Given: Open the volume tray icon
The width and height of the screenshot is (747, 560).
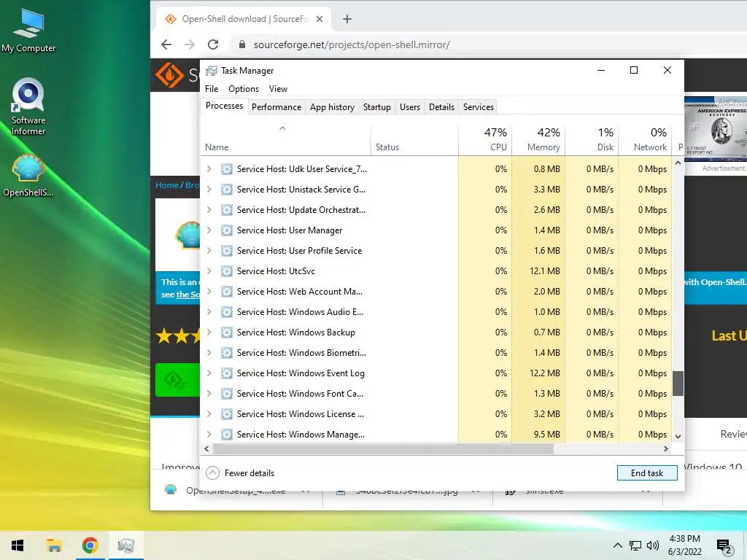Looking at the screenshot, I should (653, 545).
